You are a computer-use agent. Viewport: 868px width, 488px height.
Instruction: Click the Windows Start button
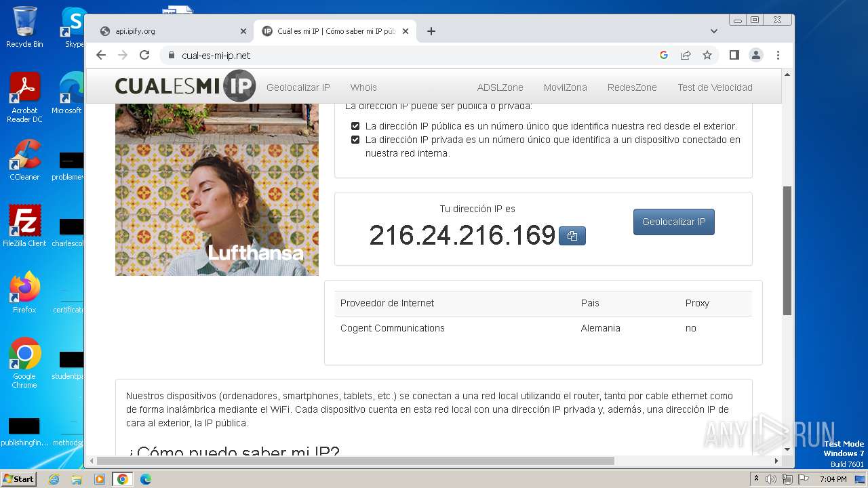[19, 479]
